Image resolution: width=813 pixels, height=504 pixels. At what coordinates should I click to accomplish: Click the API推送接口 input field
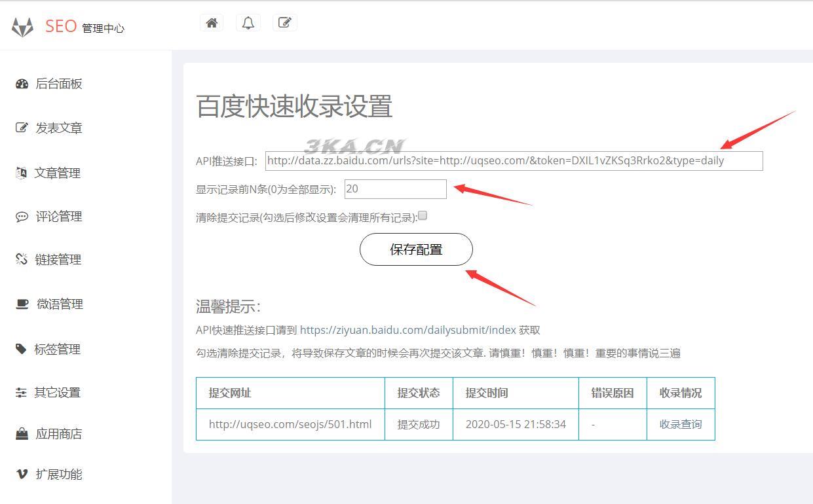pyautogui.click(x=514, y=160)
